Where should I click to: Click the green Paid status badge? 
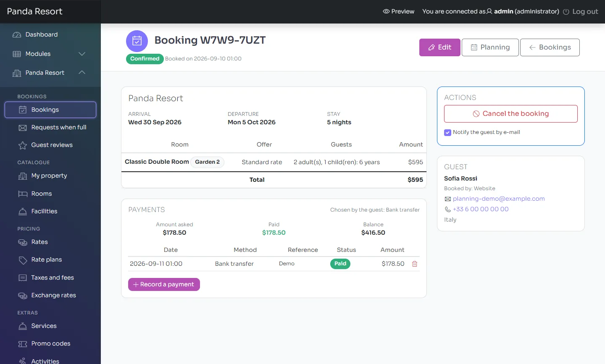tap(340, 264)
